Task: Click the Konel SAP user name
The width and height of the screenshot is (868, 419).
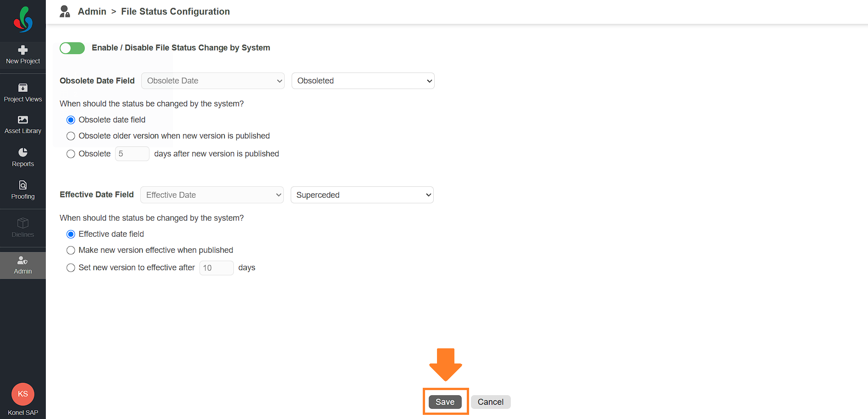Action: (x=23, y=413)
